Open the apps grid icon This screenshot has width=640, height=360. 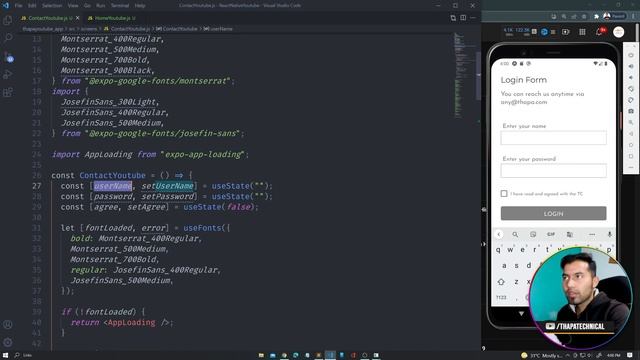[582, 32]
